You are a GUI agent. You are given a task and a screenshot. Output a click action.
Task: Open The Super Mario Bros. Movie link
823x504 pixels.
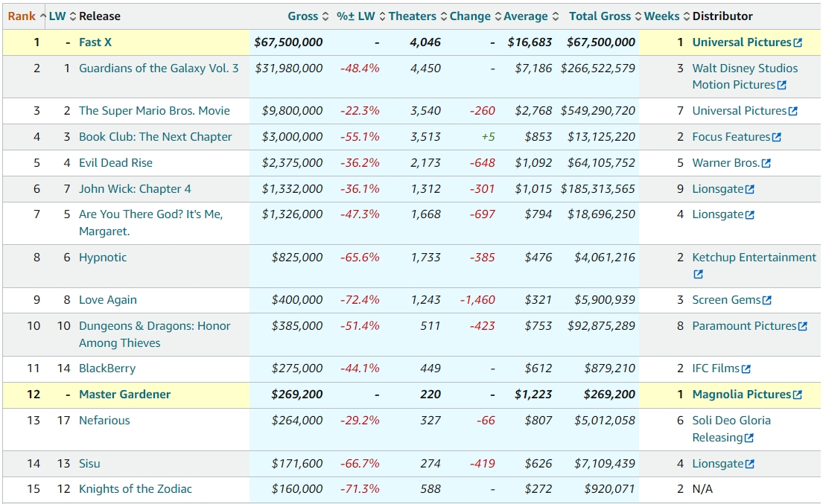pos(154,111)
